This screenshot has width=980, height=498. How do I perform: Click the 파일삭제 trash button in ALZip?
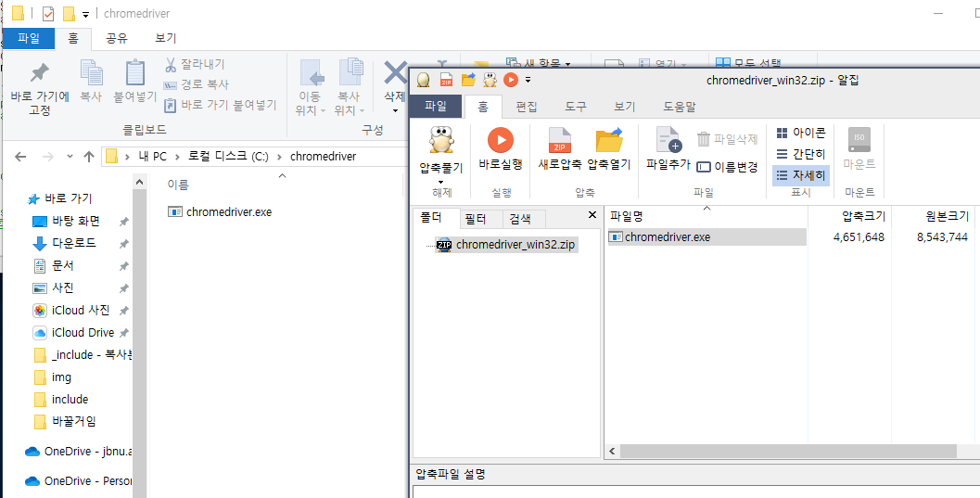[x=727, y=139]
